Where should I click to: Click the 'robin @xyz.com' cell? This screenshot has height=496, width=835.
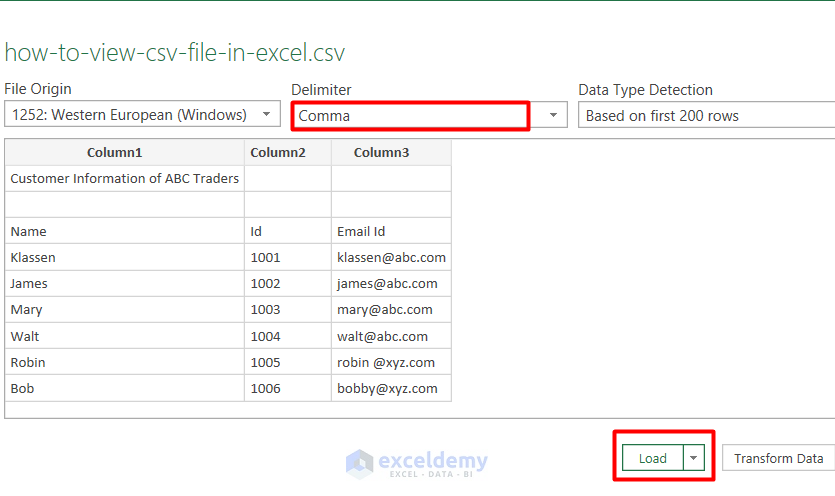(x=391, y=362)
